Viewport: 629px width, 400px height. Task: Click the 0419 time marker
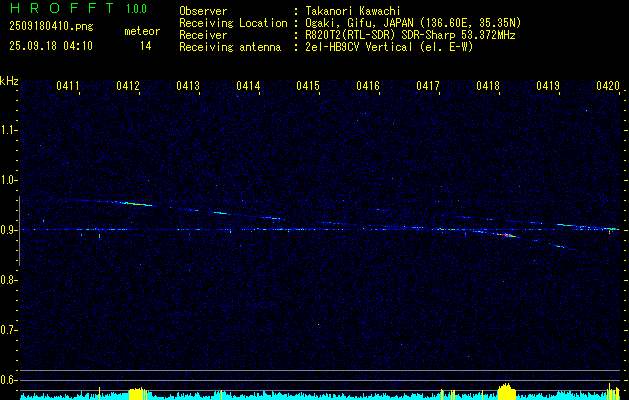[548, 85]
